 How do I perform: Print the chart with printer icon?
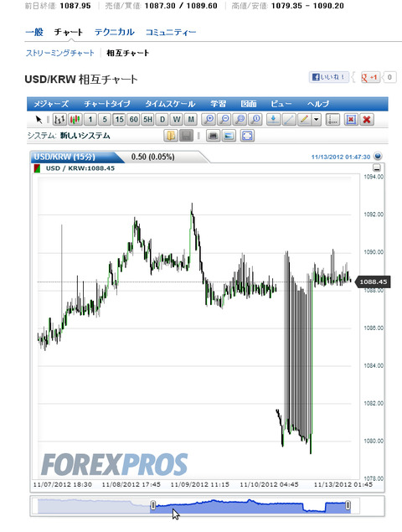213,136
